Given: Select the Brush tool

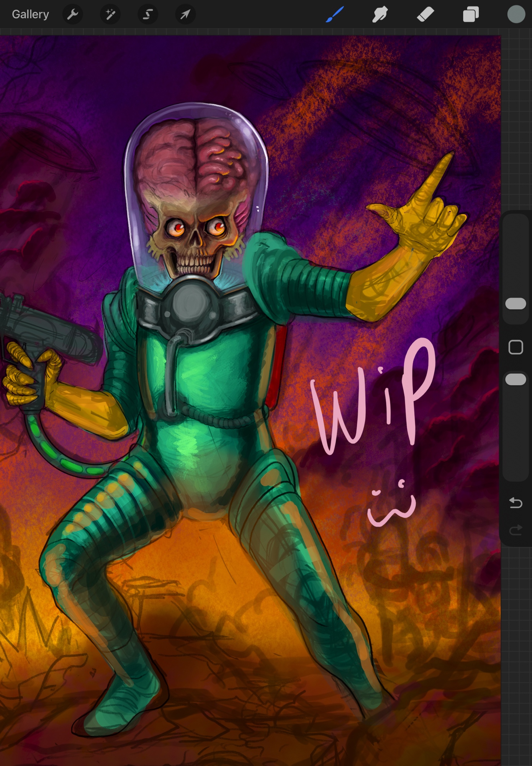Looking at the screenshot, I should [x=335, y=15].
